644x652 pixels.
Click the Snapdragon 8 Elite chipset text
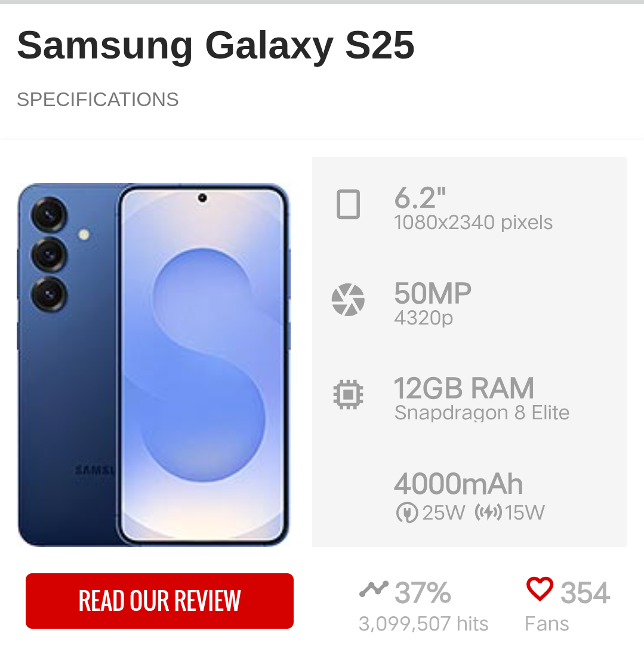(x=482, y=413)
